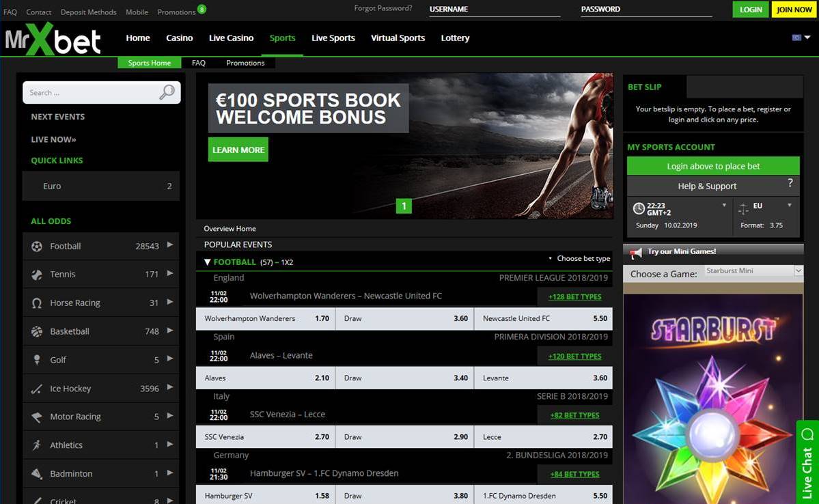Click the Motor Racing flag icon
The width and height of the screenshot is (819, 504).
point(37,417)
